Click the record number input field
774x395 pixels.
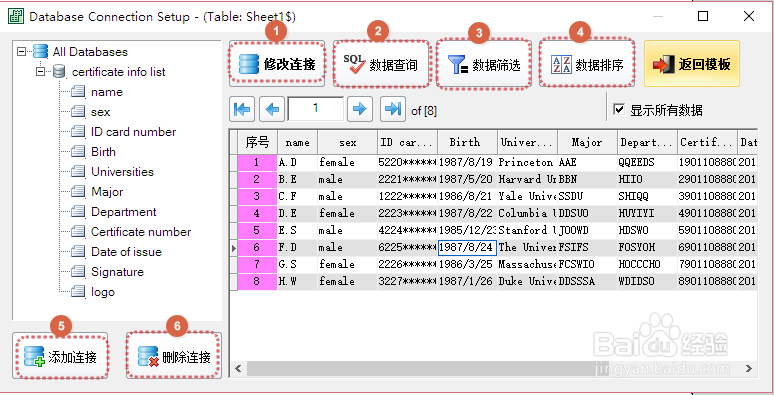(316, 109)
